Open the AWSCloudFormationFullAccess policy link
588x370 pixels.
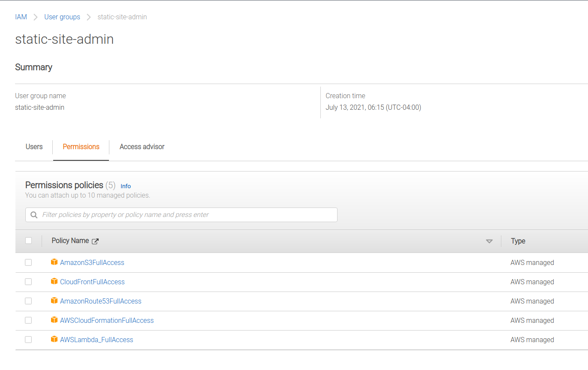107,320
